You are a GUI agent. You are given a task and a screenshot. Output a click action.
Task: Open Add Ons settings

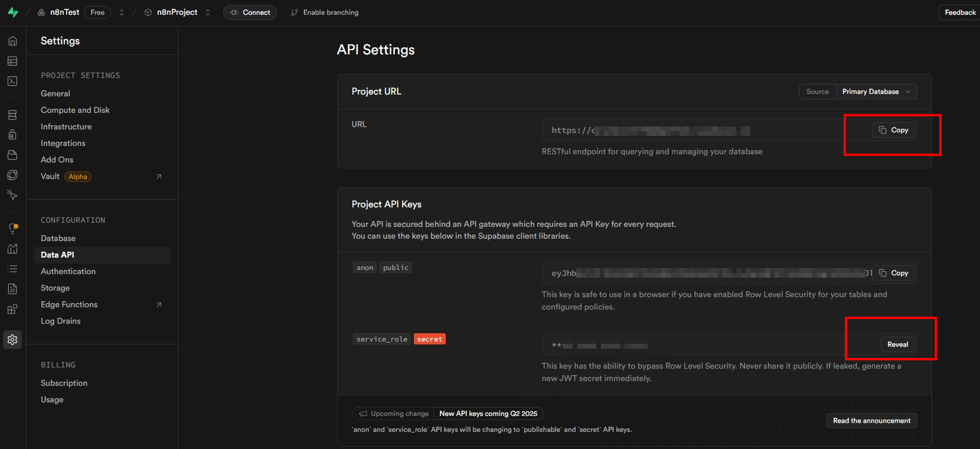[x=57, y=160]
